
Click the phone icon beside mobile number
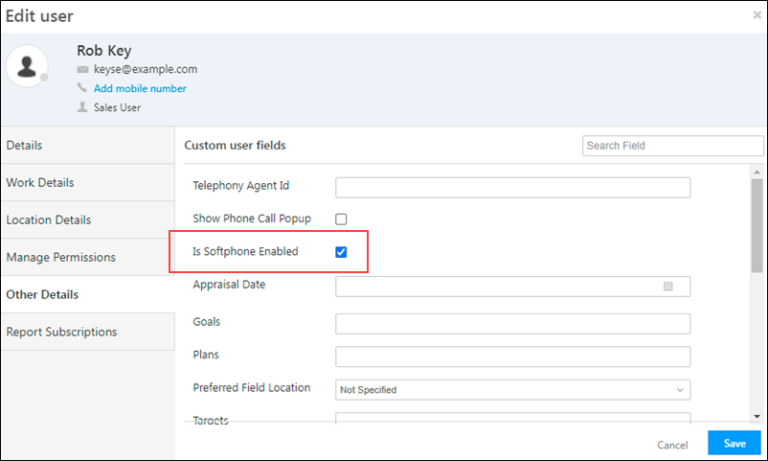(x=83, y=88)
